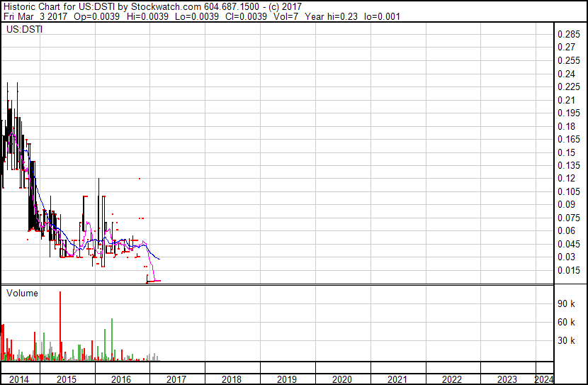Select the 2017 year marker
Viewport: 588px width, 385px height.
tap(176, 379)
